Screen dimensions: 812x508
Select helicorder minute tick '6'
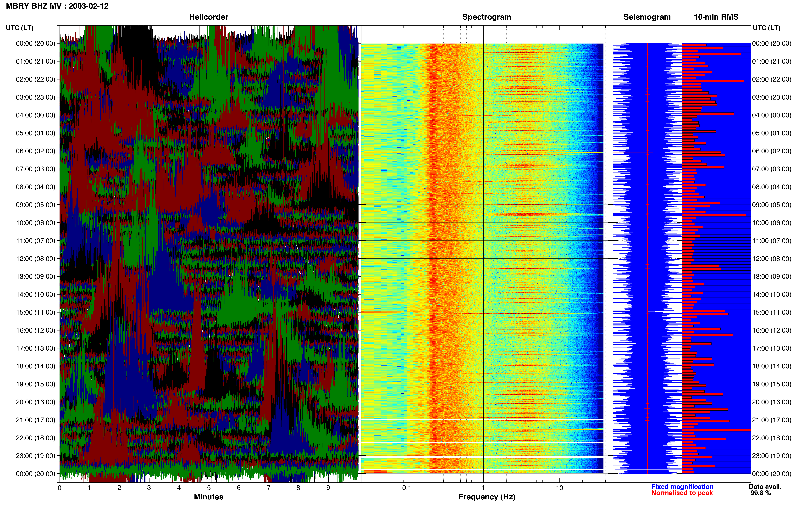tap(239, 488)
